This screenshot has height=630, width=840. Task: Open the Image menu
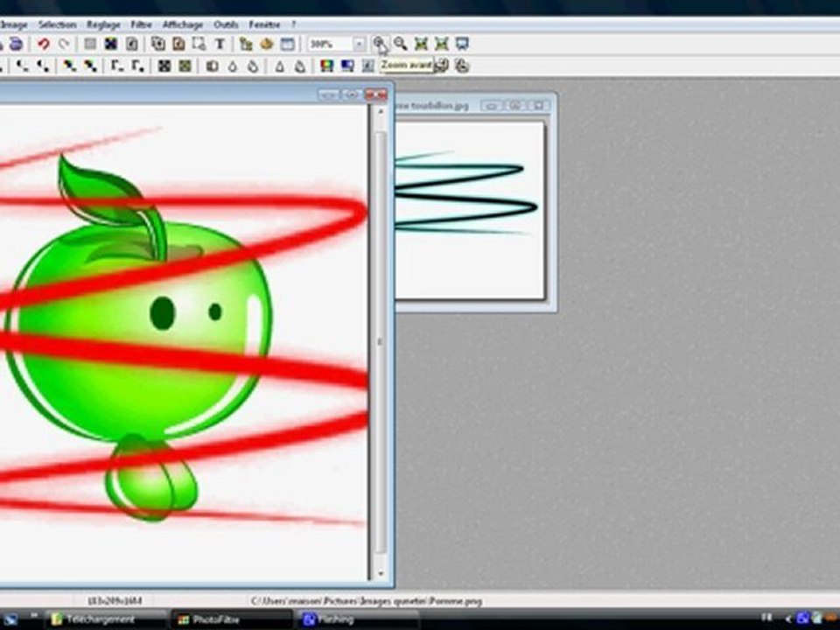[14, 24]
